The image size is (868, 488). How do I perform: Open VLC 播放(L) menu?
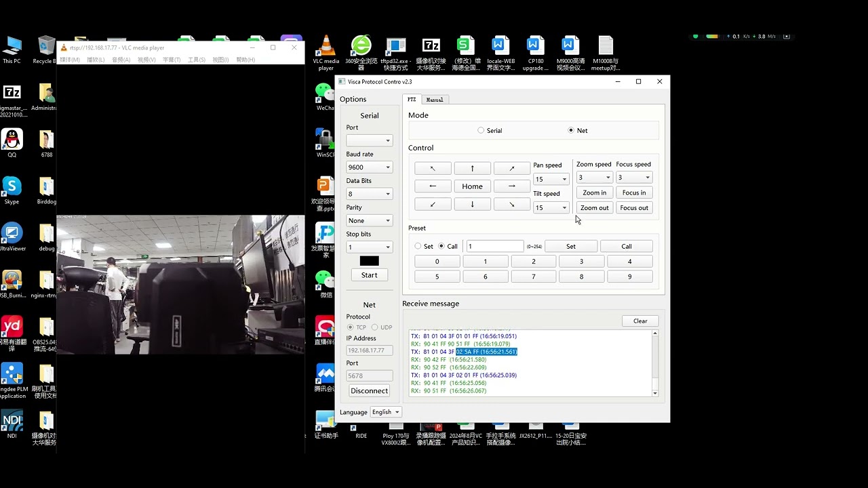tap(96, 60)
